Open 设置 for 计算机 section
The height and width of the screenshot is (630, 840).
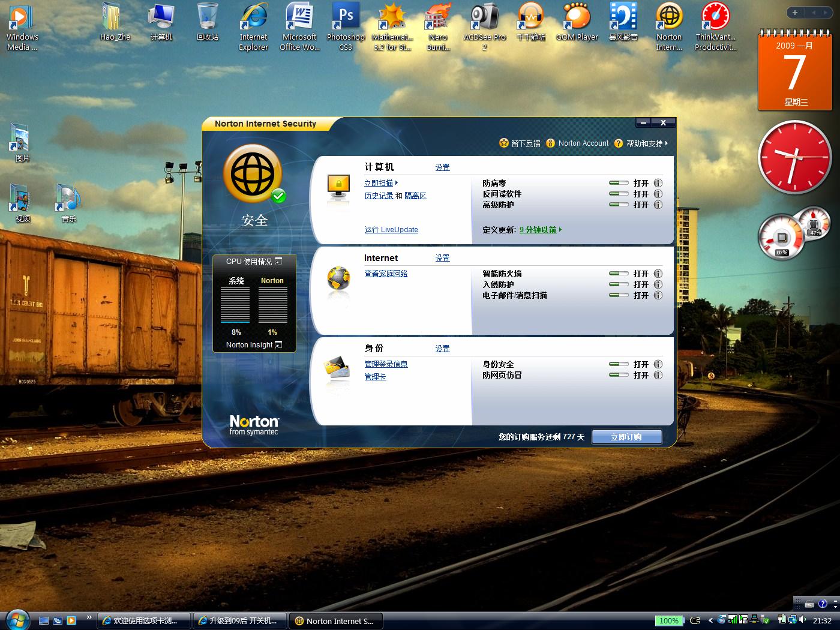(443, 167)
